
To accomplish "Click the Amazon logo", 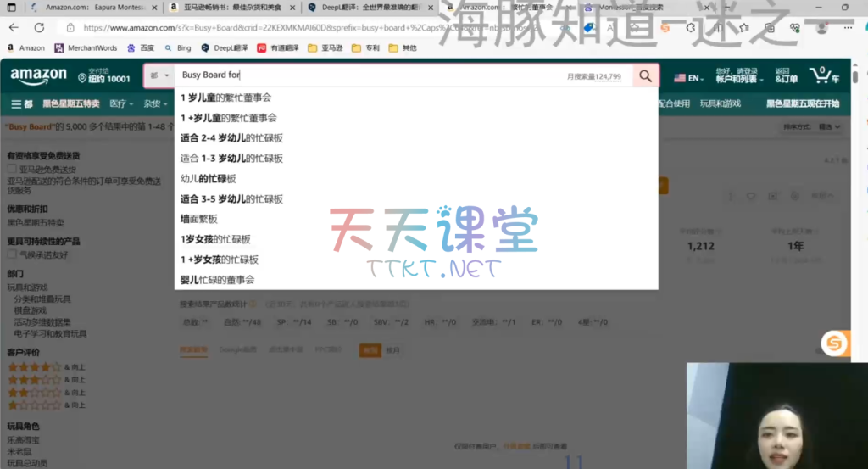I will [38, 76].
